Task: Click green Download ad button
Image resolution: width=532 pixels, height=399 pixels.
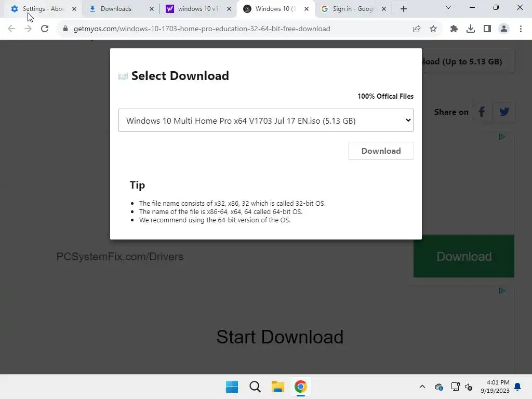Action: (x=464, y=257)
